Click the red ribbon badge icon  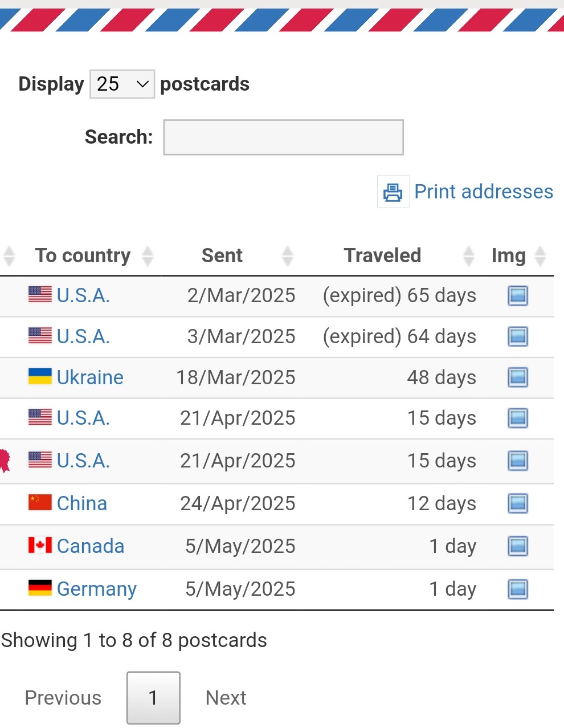coord(5,461)
